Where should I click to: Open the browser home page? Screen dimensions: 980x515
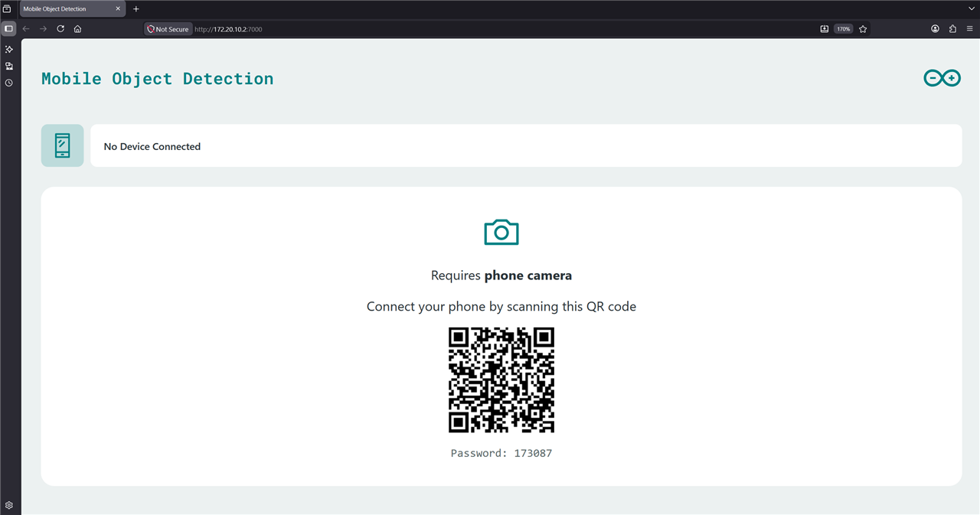[77, 29]
